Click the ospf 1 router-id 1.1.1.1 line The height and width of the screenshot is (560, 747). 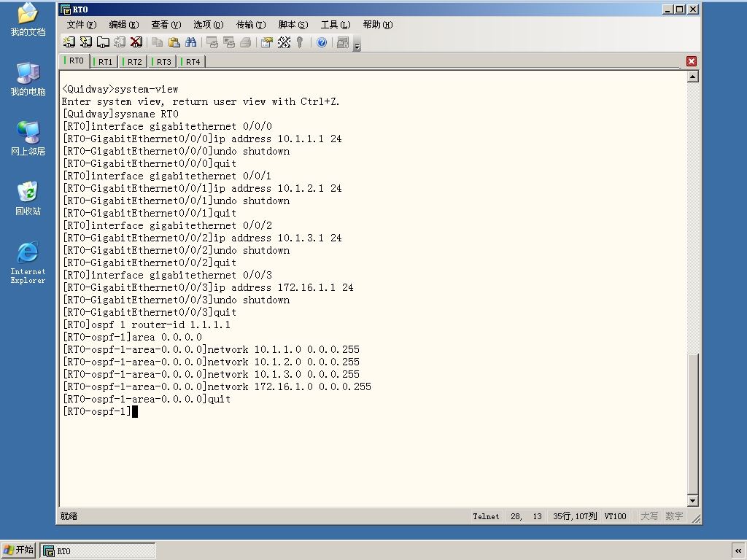146,324
